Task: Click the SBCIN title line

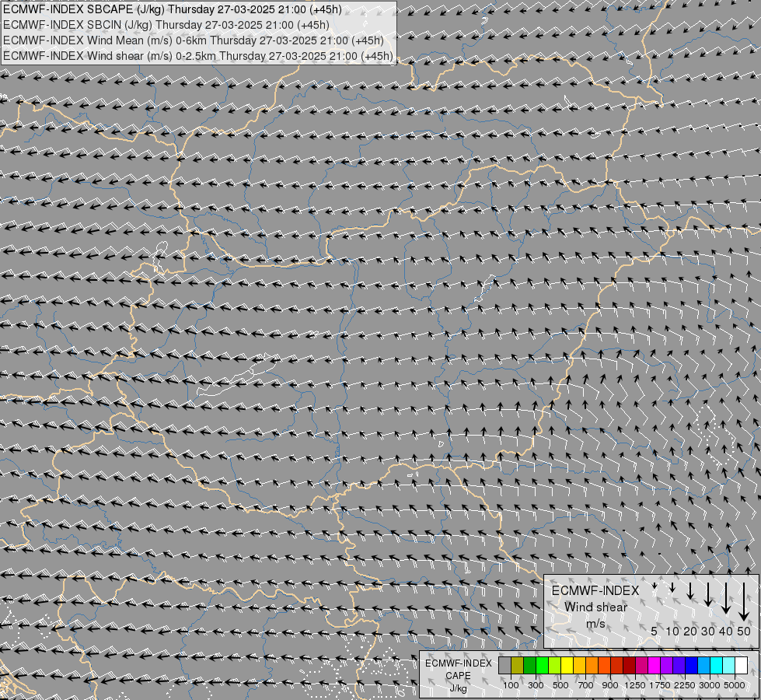Action: (166, 25)
